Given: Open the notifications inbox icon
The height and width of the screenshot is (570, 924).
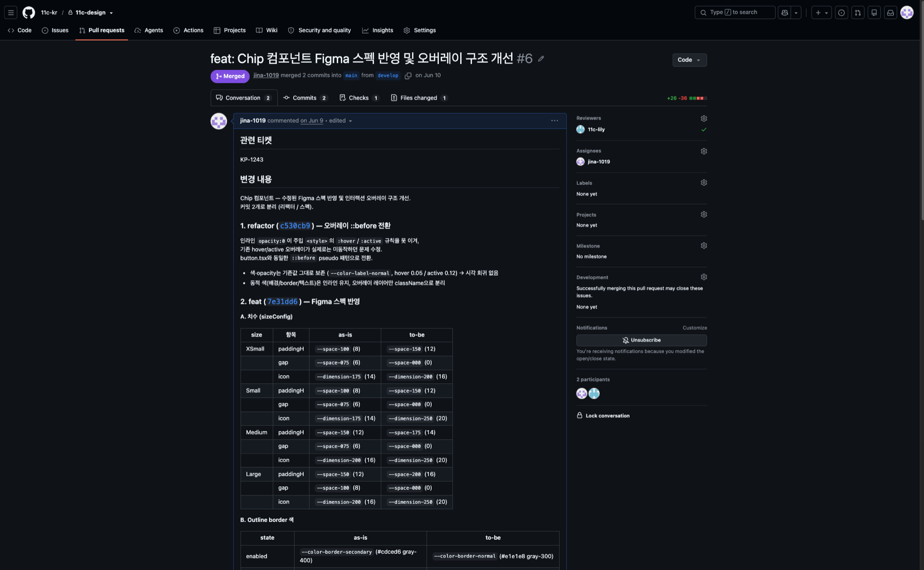Looking at the screenshot, I should (x=890, y=13).
